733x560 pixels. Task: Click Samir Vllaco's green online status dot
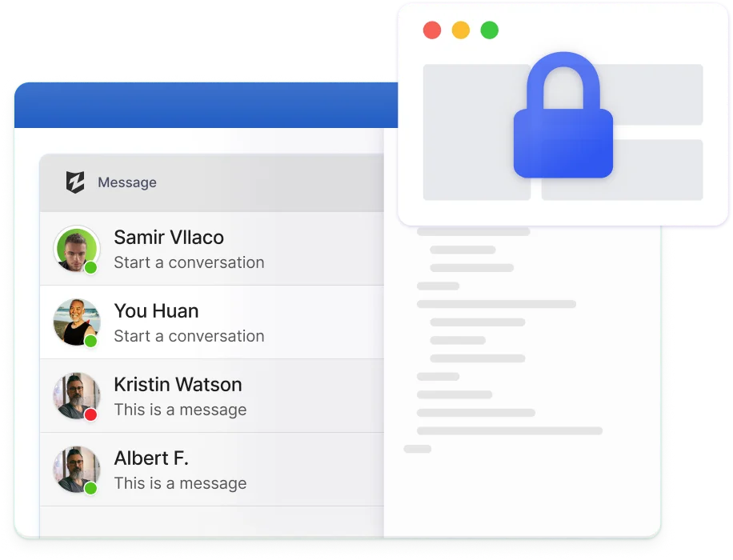point(90,268)
